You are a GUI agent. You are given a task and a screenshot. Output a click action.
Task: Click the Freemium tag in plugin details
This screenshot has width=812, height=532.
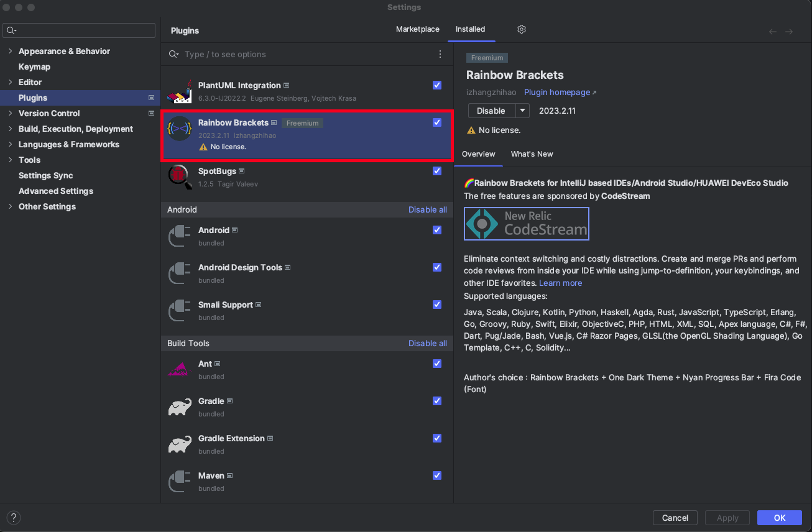click(x=487, y=58)
